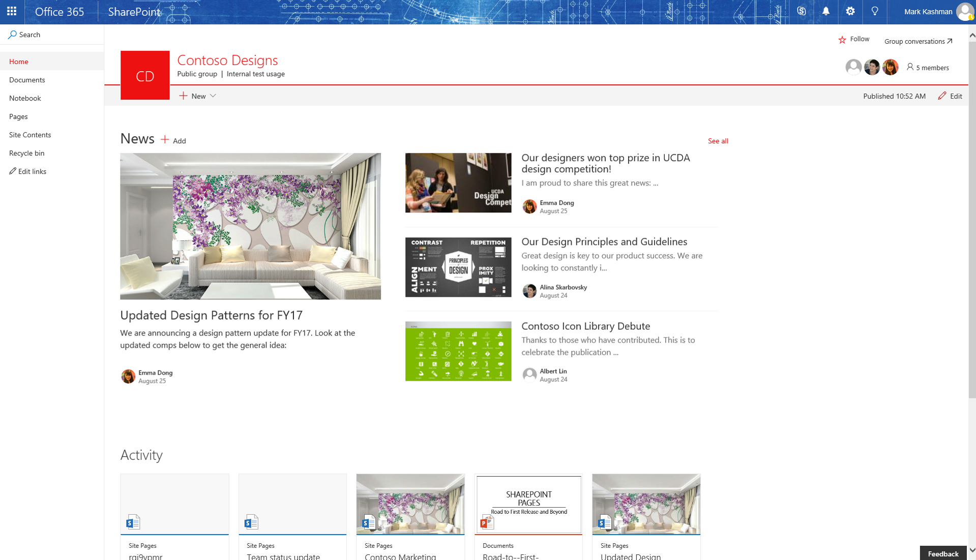Open the notifications bell
The width and height of the screenshot is (976, 560).
[x=825, y=11]
